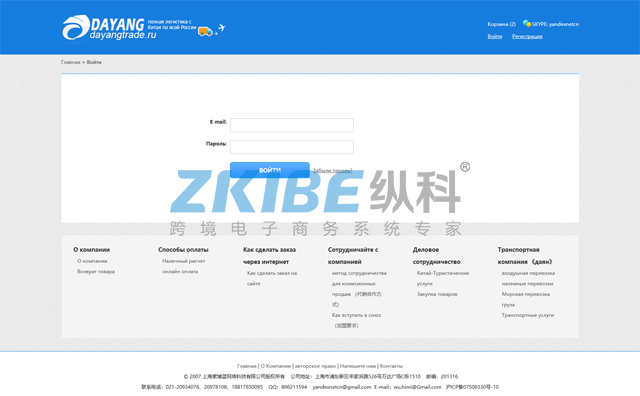The width and height of the screenshot is (640, 396).
Task: Click Сотрудничайте с компанией heading
Action: pos(353,256)
